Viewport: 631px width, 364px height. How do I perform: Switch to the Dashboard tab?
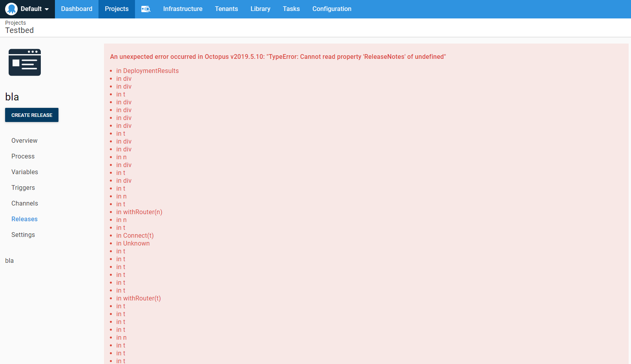pyautogui.click(x=76, y=9)
